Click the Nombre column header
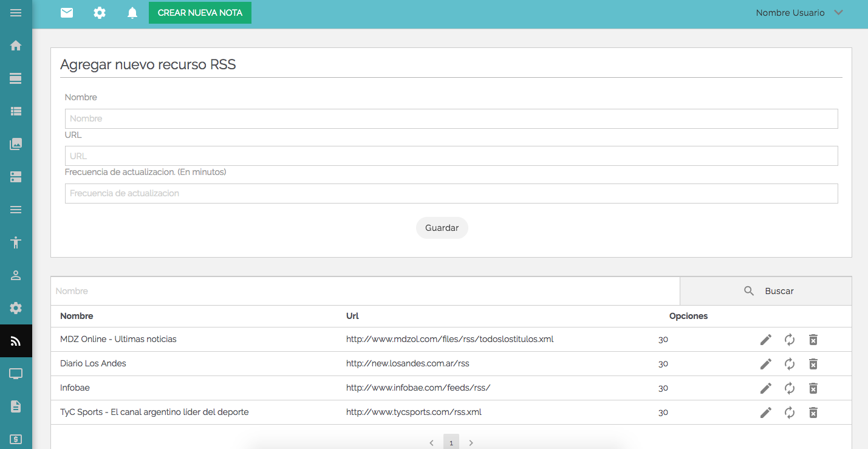 (x=77, y=316)
